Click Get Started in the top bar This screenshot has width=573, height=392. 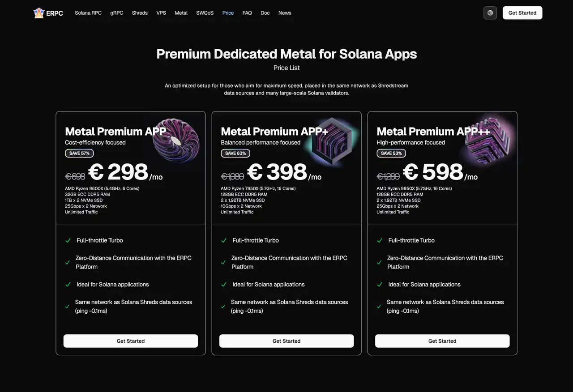pyautogui.click(x=522, y=13)
